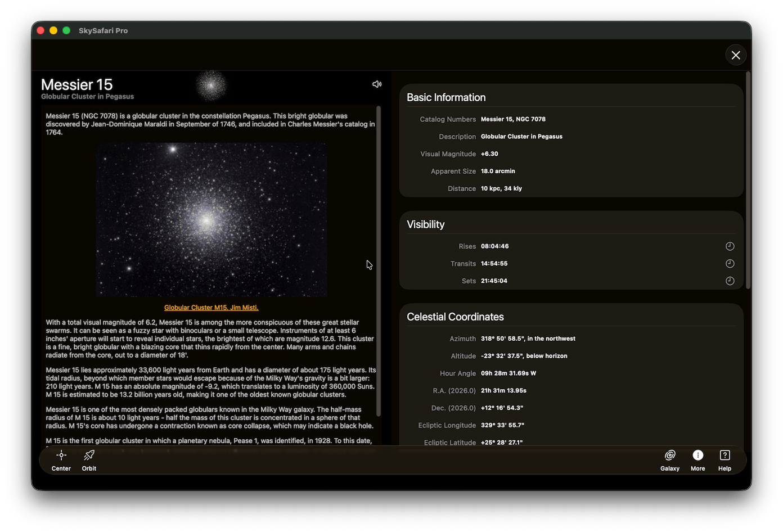Click the Celestial Coordinates section heading

click(x=455, y=317)
